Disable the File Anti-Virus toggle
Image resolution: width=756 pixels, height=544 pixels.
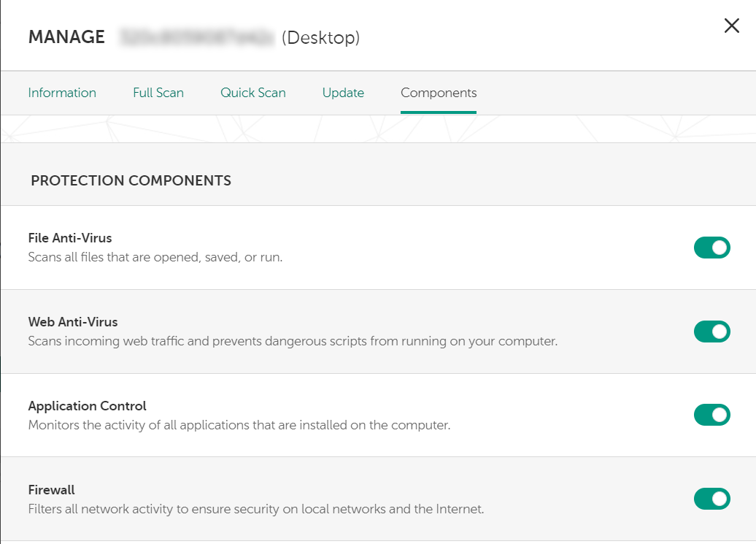[711, 248]
